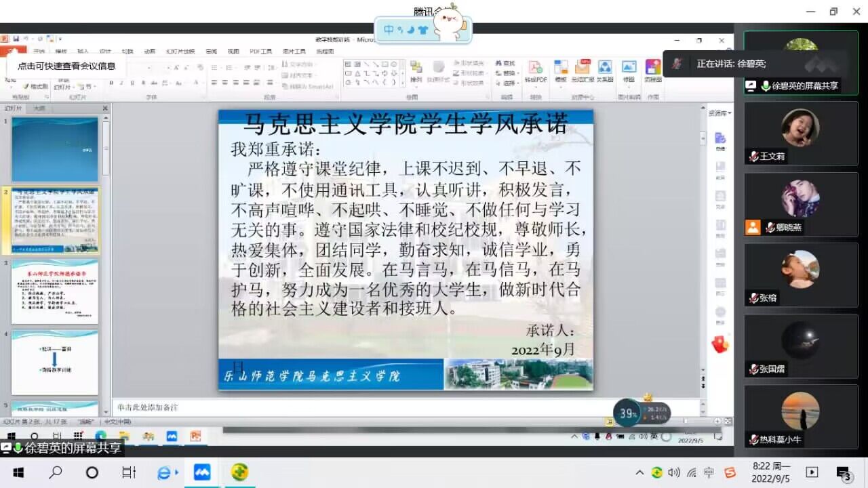The height and width of the screenshot is (488, 868).
Task: Open Tencent Meeting from Windows taskbar
Action: click(x=201, y=472)
